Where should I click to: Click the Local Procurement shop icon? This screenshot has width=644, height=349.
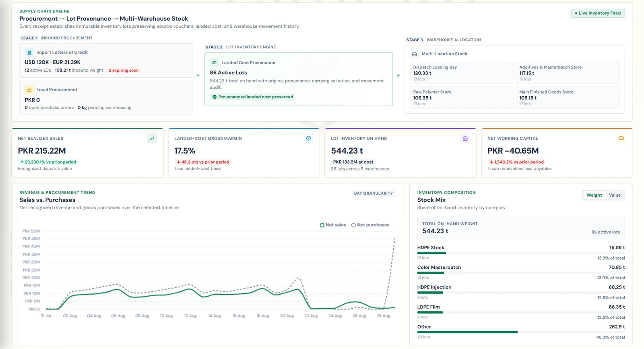point(29,90)
